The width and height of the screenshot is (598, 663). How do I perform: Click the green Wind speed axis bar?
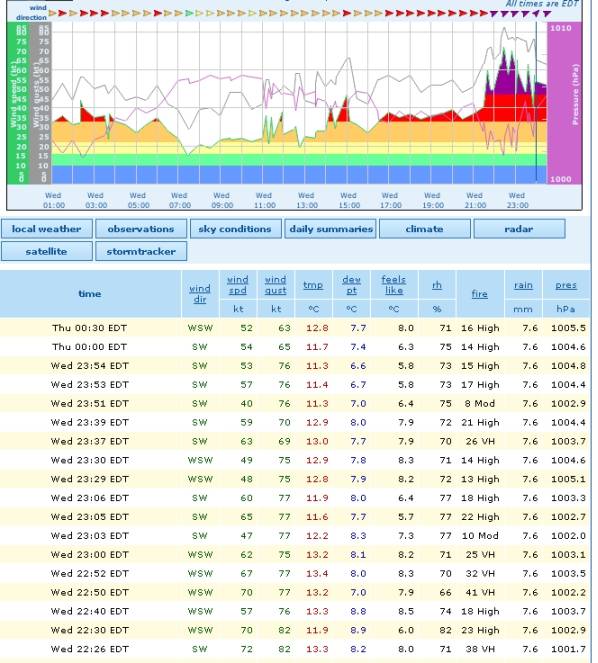(18, 103)
